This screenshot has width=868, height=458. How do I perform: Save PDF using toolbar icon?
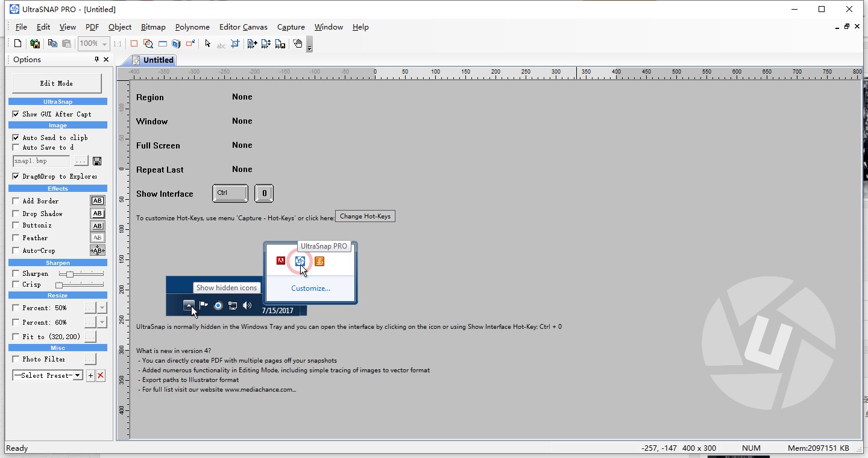coord(280,43)
